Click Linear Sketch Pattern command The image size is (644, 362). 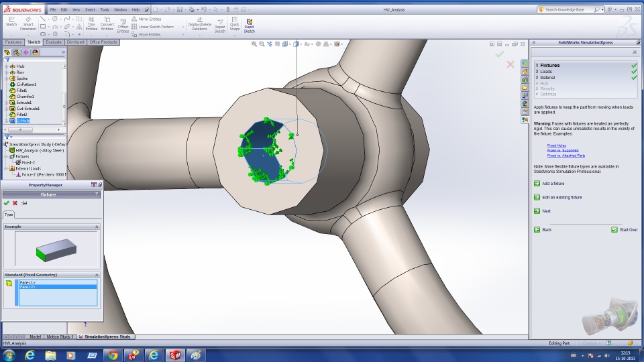pyautogui.click(x=153, y=27)
